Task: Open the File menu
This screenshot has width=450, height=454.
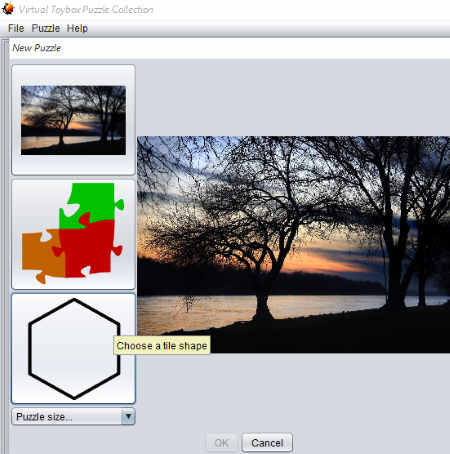Action: pos(16,28)
